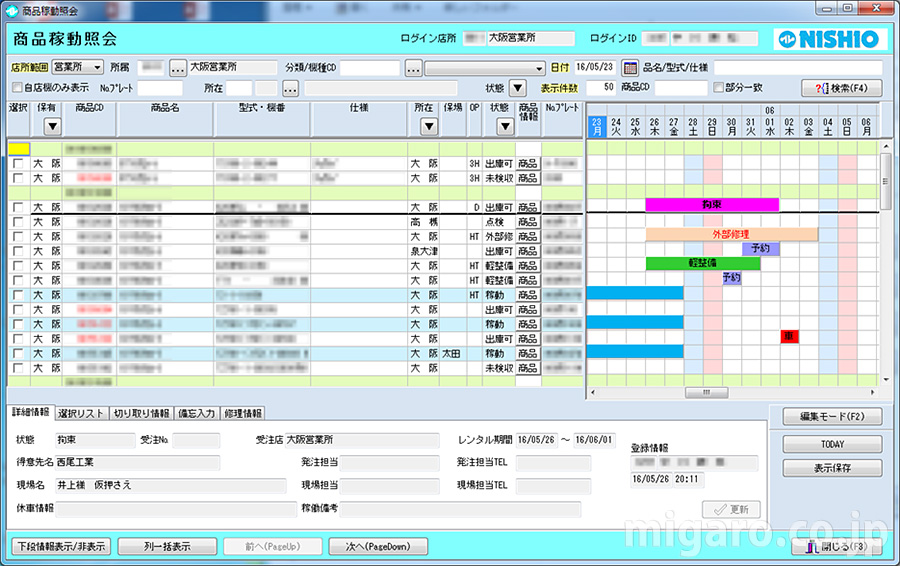This screenshot has width=900, height=566.
Task: Click the ellipsis lookup button next to 所在
Action: (291, 88)
